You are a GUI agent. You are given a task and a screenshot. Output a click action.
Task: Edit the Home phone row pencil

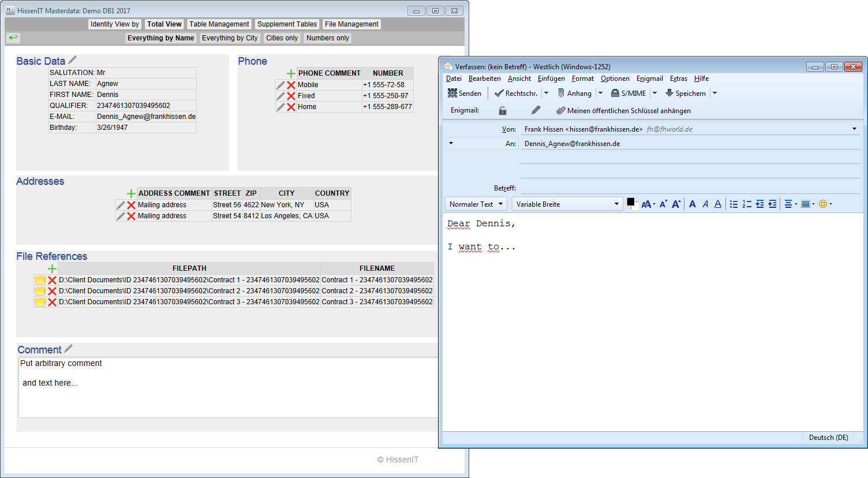coord(281,107)
